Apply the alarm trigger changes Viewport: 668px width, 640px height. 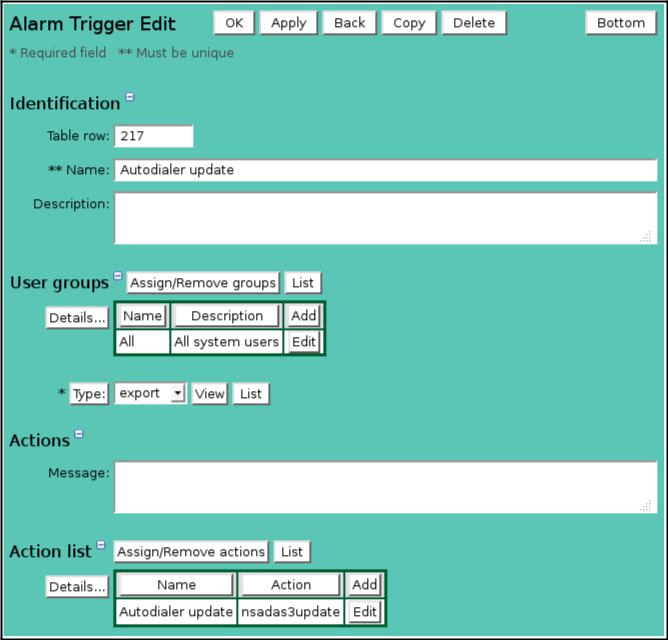pyautogui.click(x=288, y=23)
